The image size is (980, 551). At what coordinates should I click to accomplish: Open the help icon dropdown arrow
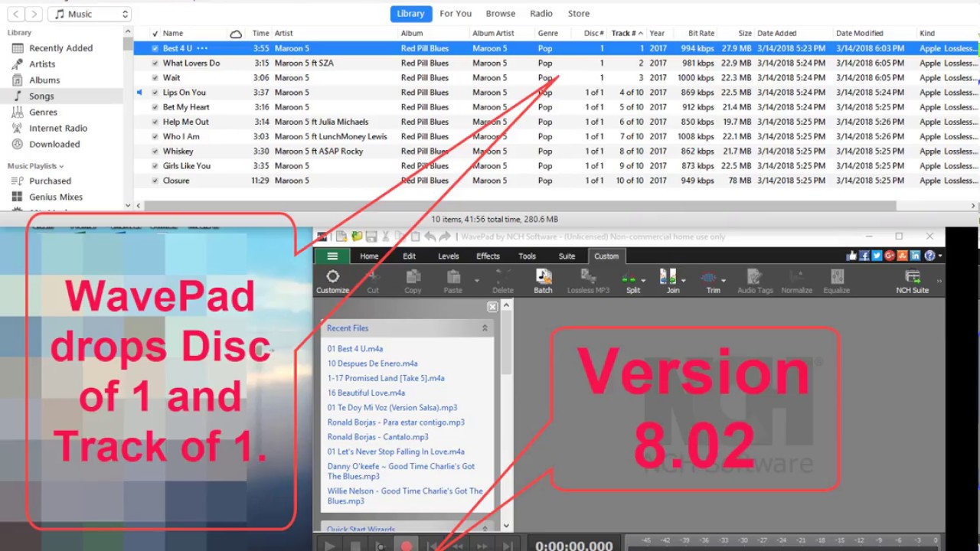[940, 256]
